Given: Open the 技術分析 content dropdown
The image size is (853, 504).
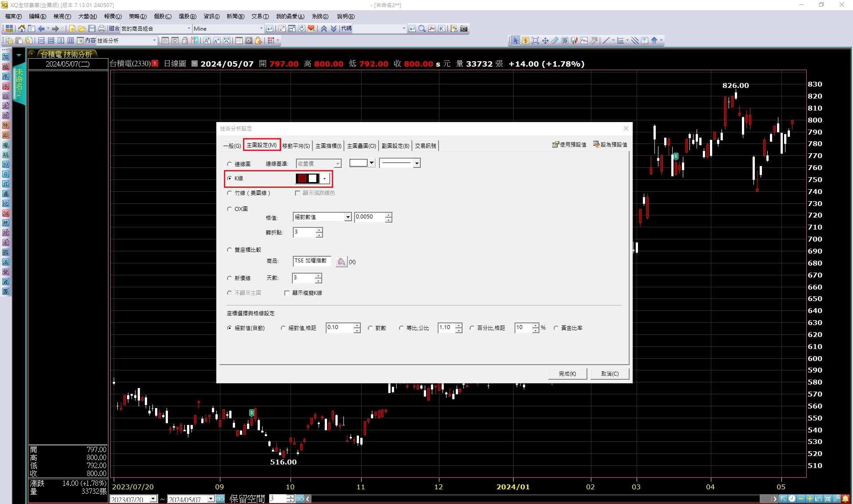Looking at the screenshot, I should tap(154, 40).
